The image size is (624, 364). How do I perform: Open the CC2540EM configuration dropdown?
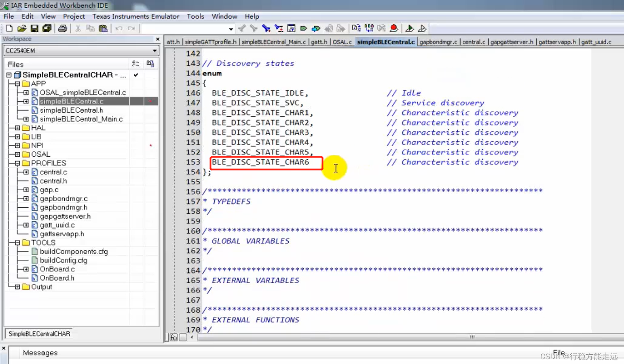(154, 51)
